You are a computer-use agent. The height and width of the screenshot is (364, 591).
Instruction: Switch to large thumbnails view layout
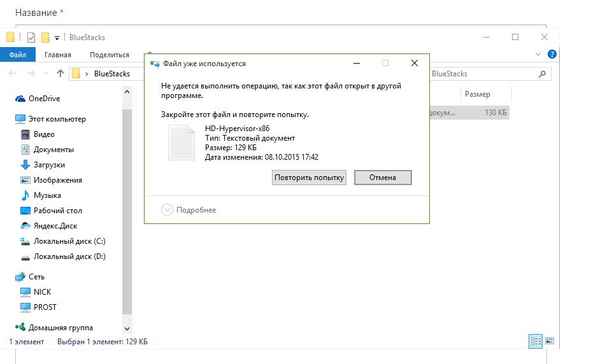coord(550,341)
